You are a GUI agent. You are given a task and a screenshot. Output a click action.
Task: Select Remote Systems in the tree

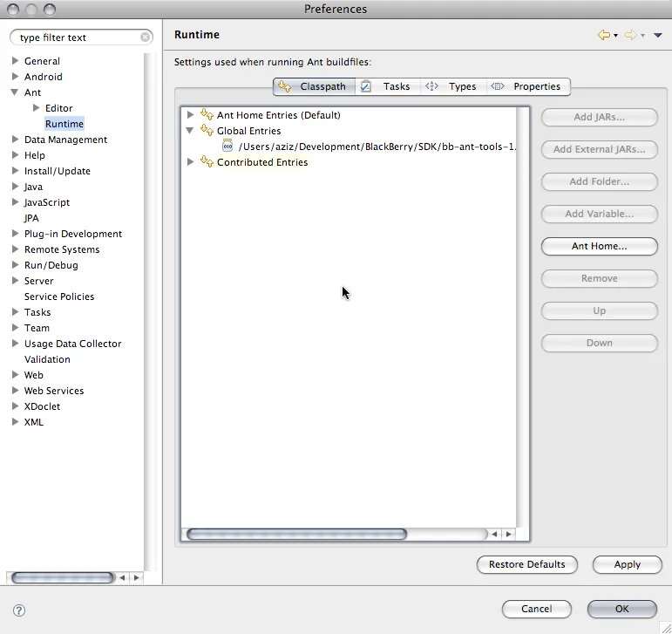tap(62, 249)
